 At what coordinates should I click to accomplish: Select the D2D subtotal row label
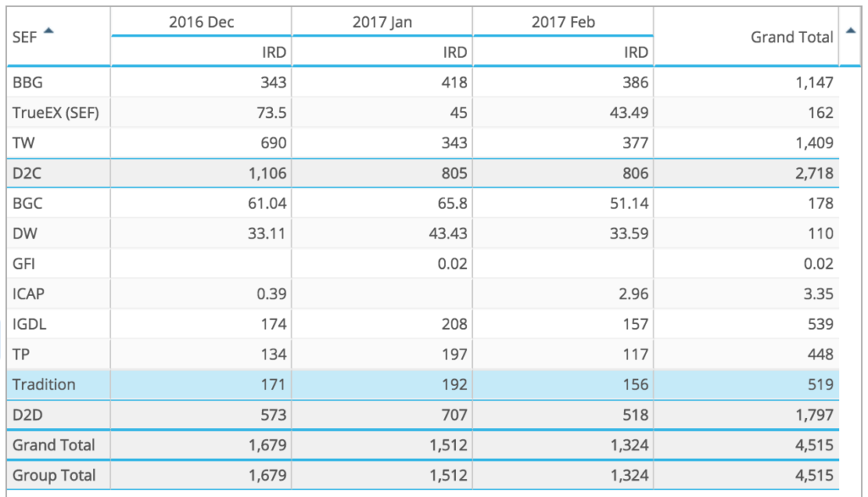(x=27, y=415)
